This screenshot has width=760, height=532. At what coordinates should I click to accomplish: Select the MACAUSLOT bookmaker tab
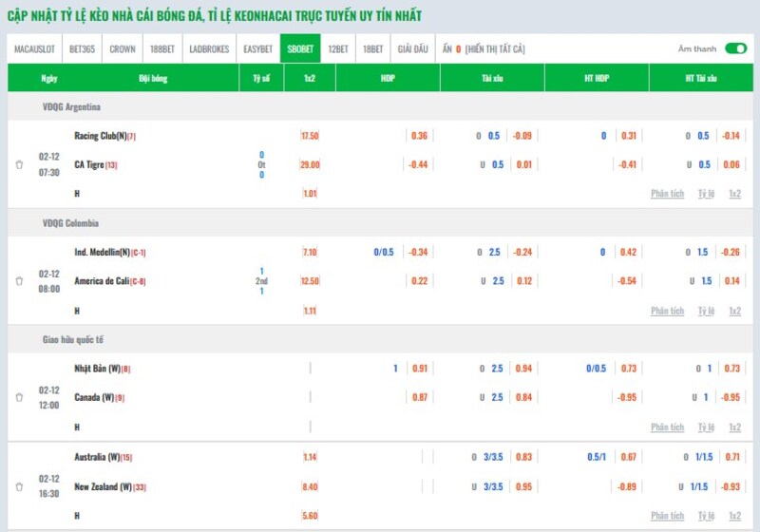pyautogui.click(x=36, y=48)
